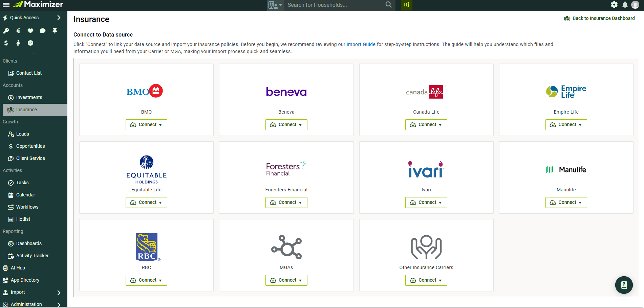Open the RBC Connect dropdown
The width and height of the screenshot is (644, 308).
pyautogui.click(x=146, y=280)
